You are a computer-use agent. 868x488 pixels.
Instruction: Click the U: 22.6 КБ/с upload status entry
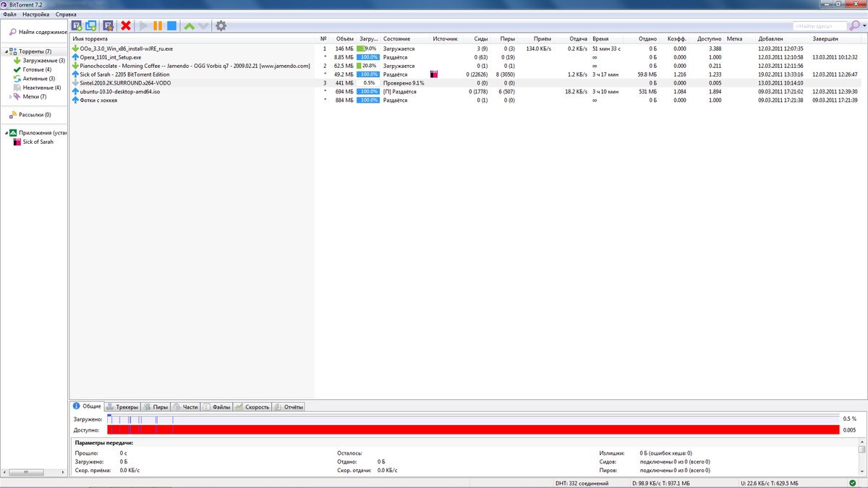[x=769, y=483]
